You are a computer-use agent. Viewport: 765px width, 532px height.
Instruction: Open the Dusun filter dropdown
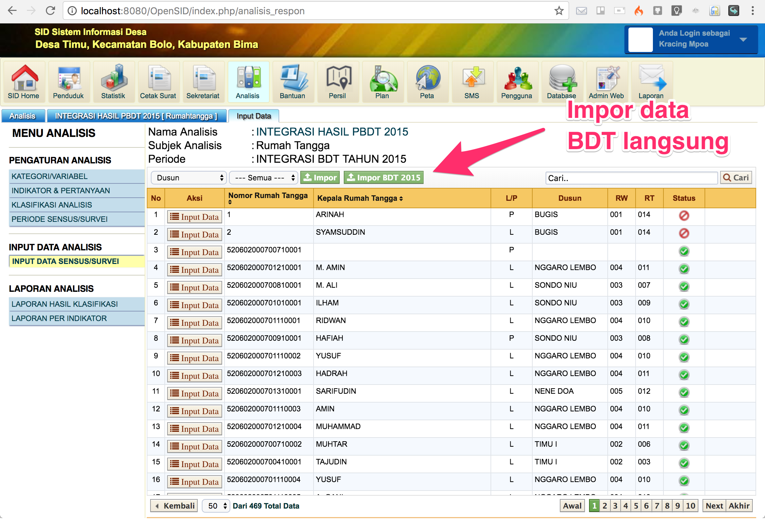click(x=189, y=178)
